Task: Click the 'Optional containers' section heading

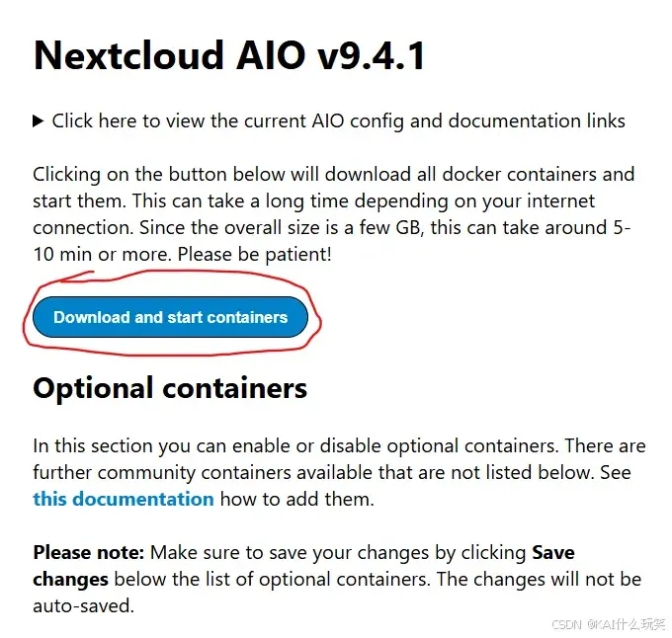Action: coord(170,388)
